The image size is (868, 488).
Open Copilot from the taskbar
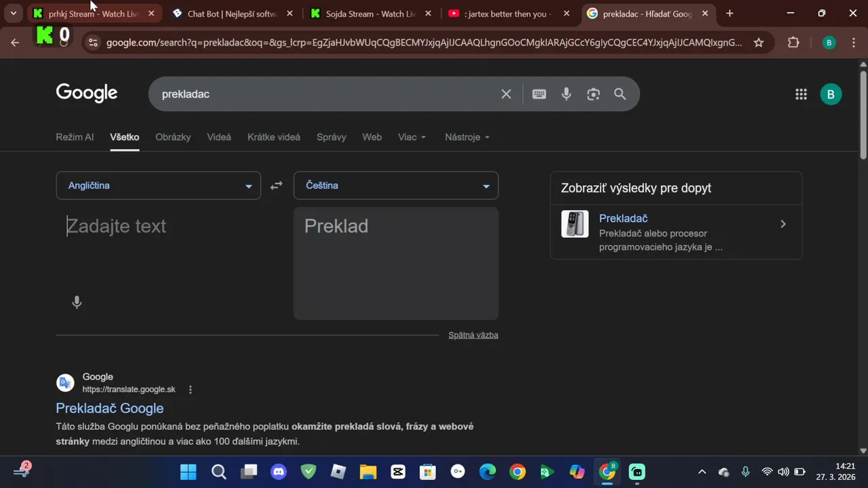[577, 472]
